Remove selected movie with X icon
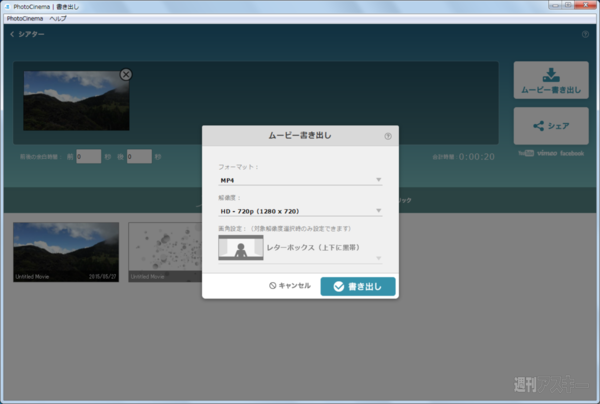The height and width of the screenshot is (404, 600). pyautogui.click(x=126, y=74)
